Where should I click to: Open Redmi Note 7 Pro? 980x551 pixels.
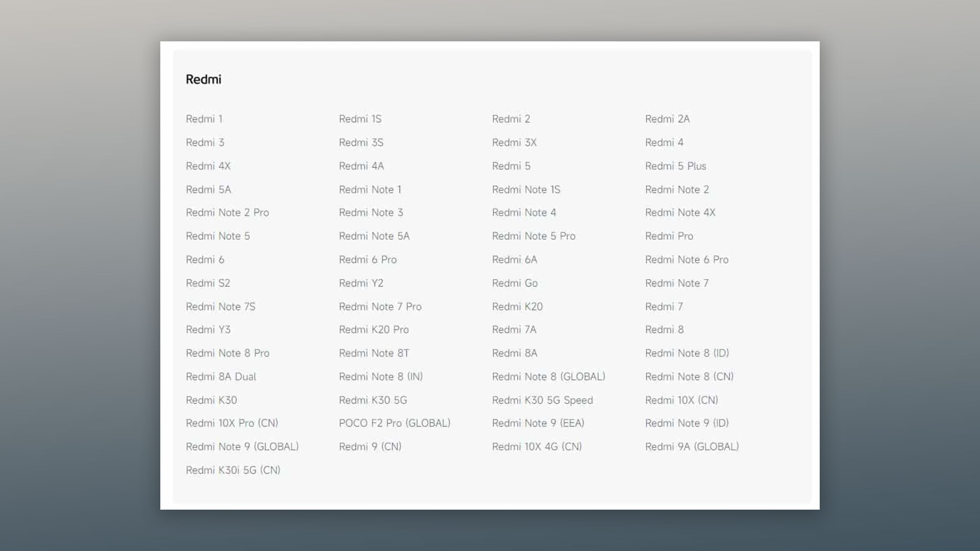pyautogui.click(x=380, y=306)
